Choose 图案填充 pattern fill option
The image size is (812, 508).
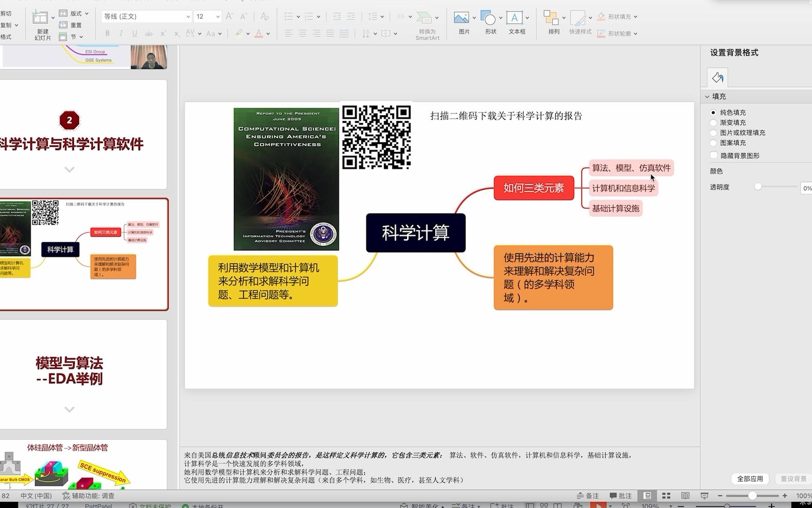point(713,143)
